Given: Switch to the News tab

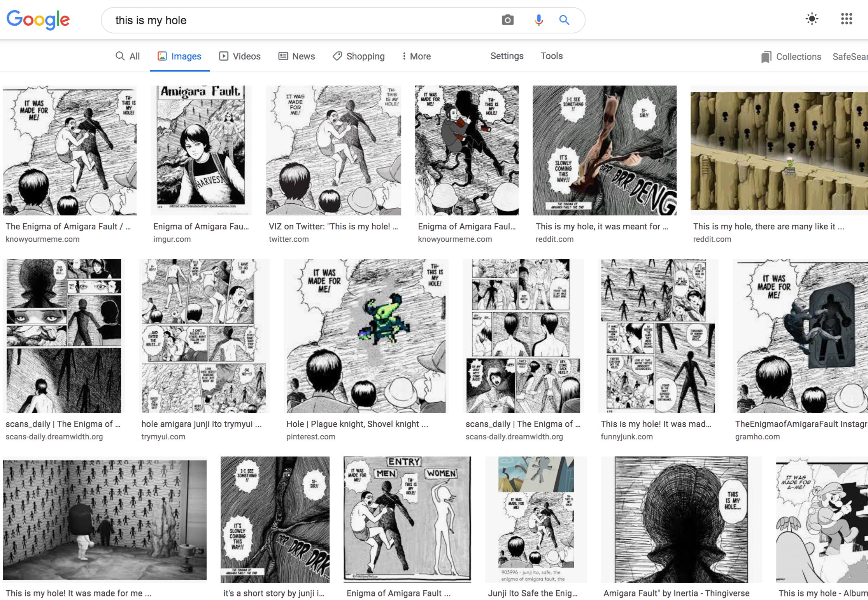Looking at the screenshot, I should click(296, 56).
